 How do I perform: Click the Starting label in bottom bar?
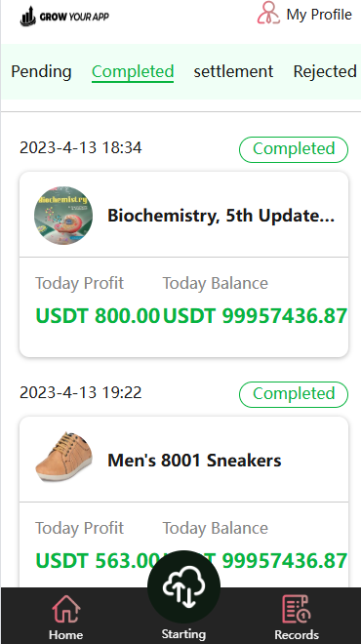[x=183, y=633]
